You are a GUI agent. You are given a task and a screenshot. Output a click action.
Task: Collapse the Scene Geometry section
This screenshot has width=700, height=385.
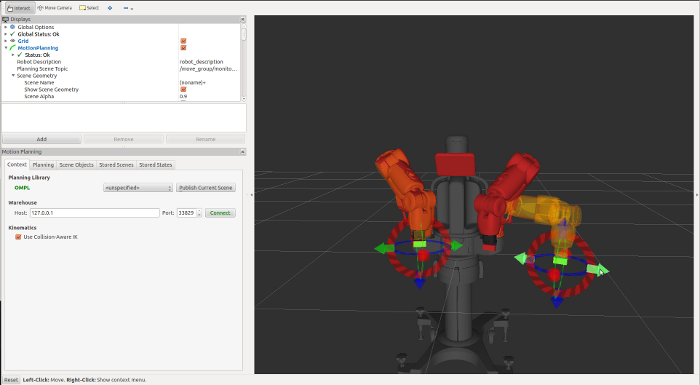point(13,75)
